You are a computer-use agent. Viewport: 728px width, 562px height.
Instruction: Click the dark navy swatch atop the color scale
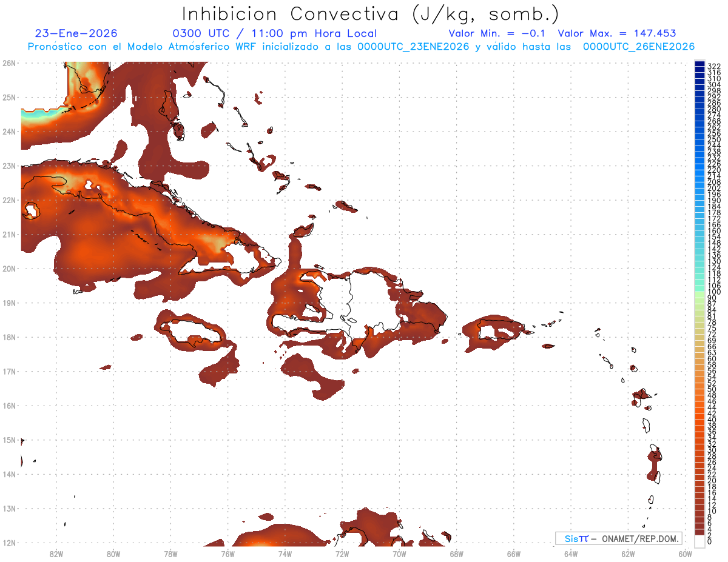pos(700,64)
